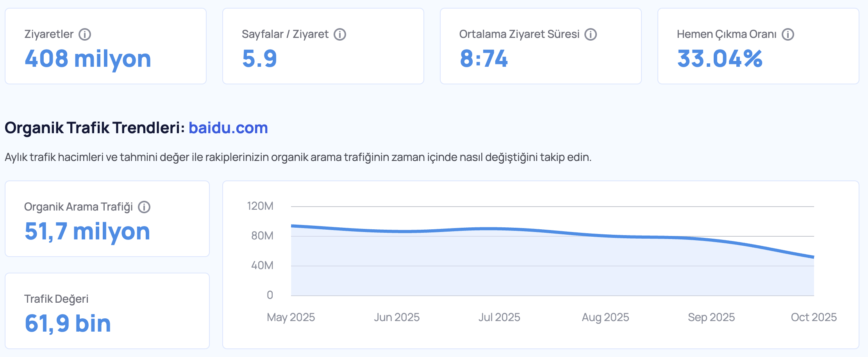The width and height of the screenshot is (868, 357).
Task: Click the Ortalama Ziyaret Süresi label
Action: tap(520, 34)
